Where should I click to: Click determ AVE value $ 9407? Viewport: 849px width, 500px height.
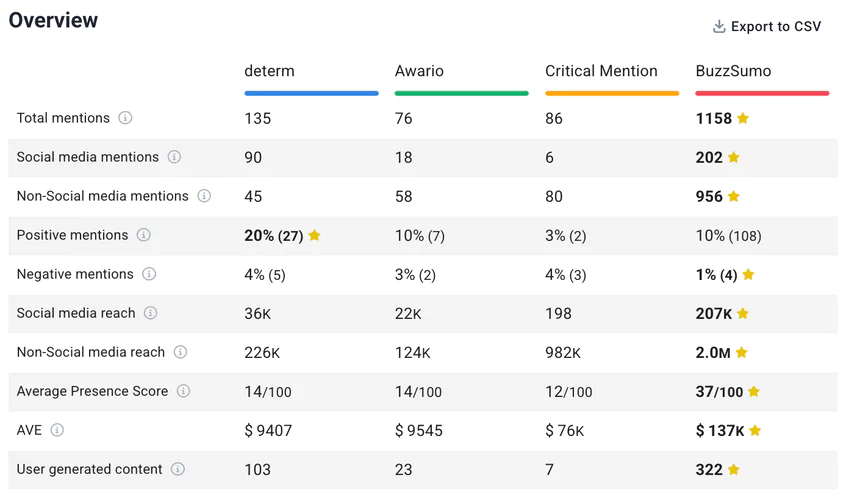pyautogui.click(x=268, y=431)
